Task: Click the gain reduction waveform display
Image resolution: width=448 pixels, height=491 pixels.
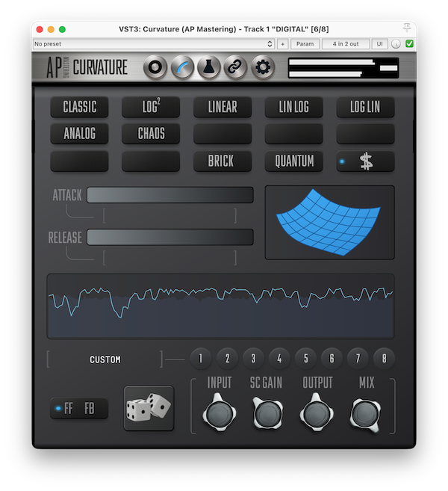Action: (x=220, y=306)
